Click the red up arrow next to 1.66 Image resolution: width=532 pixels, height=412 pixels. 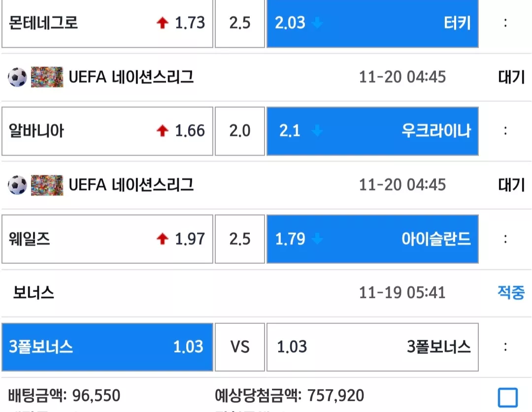163,130
